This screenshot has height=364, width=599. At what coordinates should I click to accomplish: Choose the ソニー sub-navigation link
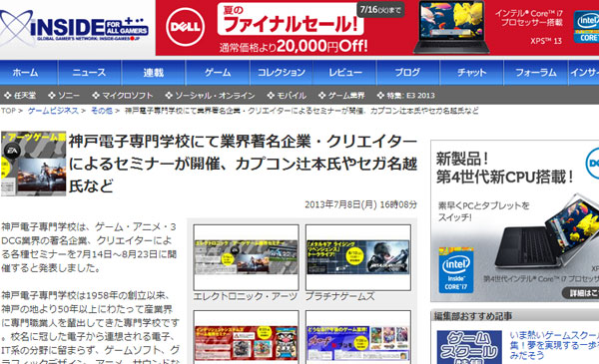[64, 96]
